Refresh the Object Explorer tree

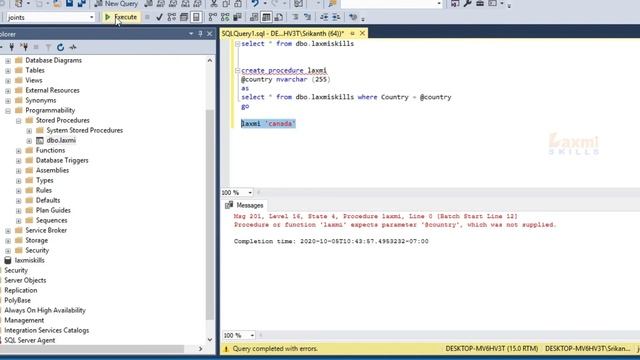click(x=60, y=47)
